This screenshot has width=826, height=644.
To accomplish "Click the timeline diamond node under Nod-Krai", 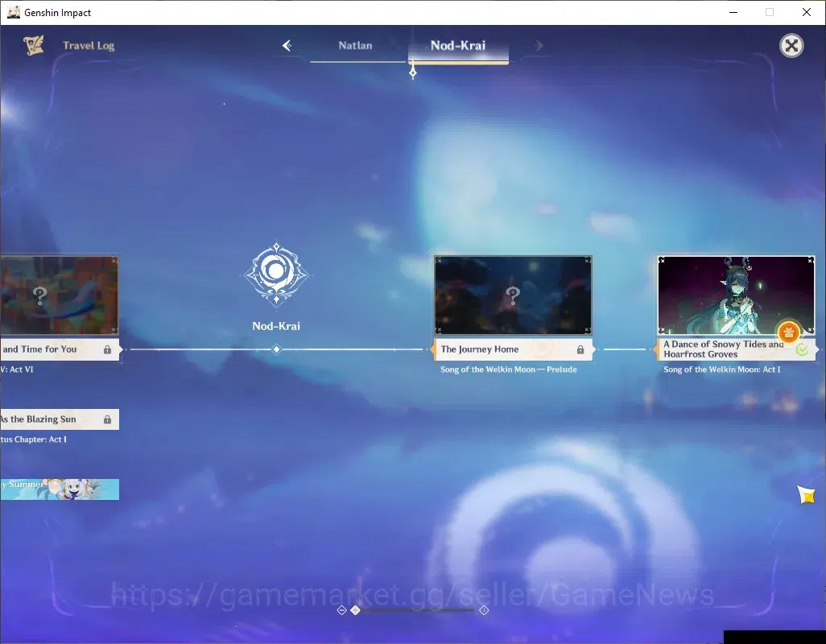I will 277,349.
